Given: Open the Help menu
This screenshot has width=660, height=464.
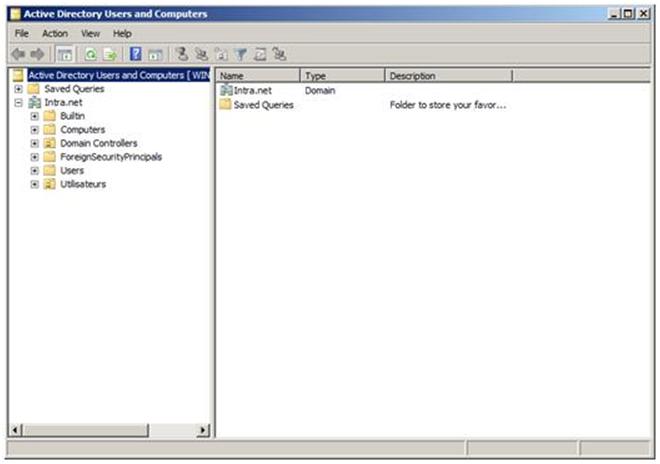Looking at the screenshot, I should [x=122, y=34].
